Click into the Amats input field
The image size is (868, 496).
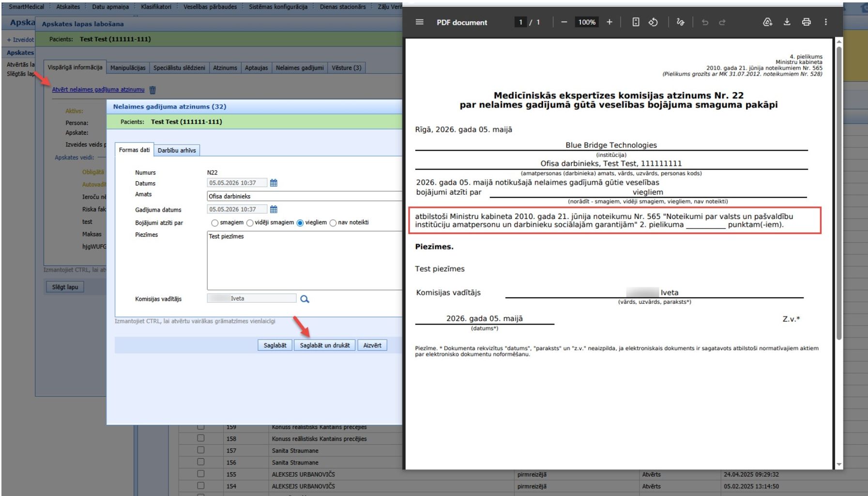click(x=305, y=196)
